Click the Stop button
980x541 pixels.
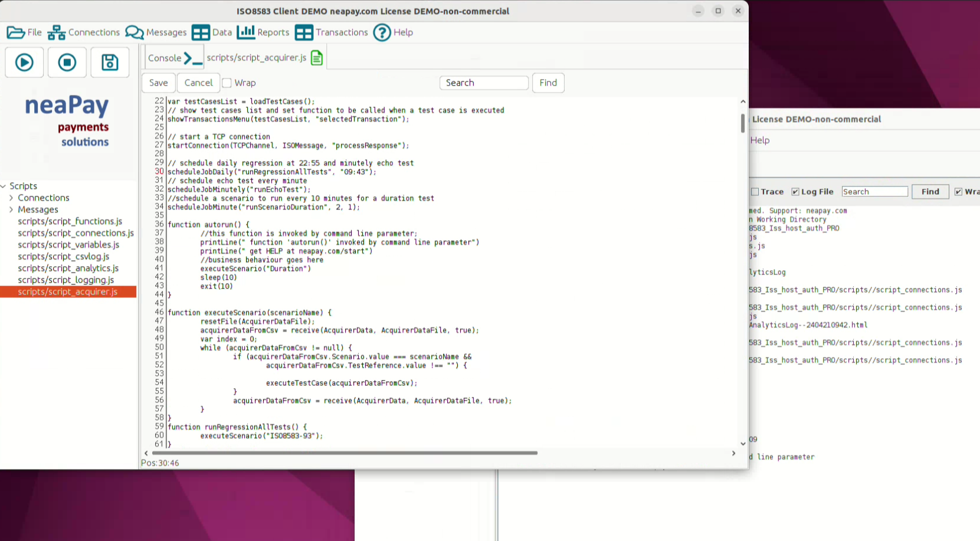click(67, 62)
